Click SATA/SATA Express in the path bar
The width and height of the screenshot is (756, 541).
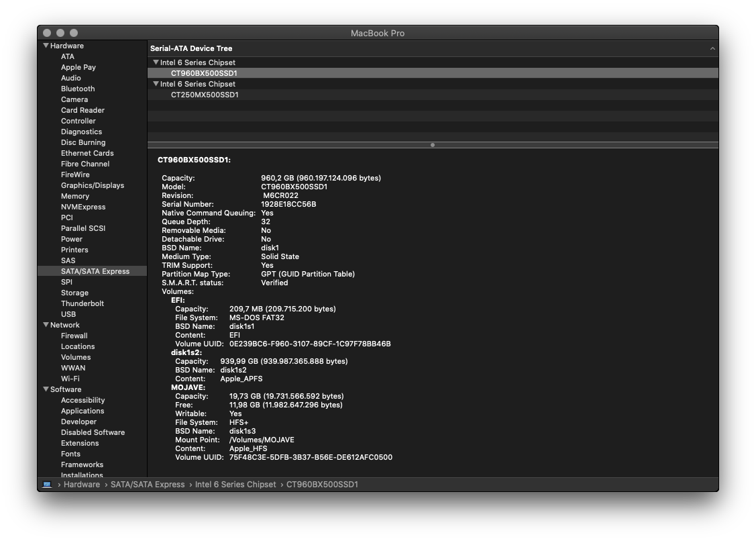pyautogui.click(x=148, y=485)
